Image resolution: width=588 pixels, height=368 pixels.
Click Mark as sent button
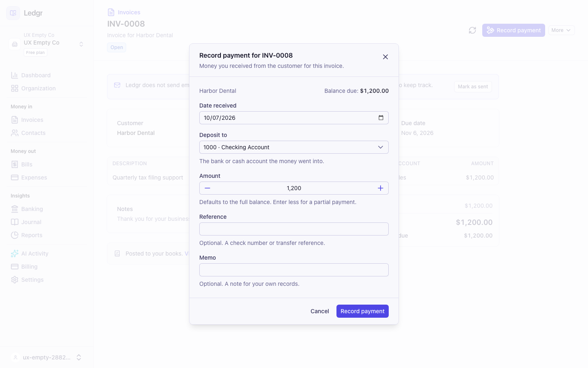[473, 87]
